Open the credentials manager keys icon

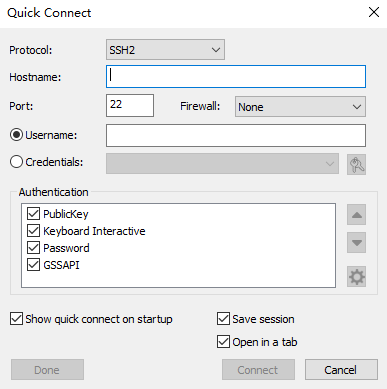[356, 164]
